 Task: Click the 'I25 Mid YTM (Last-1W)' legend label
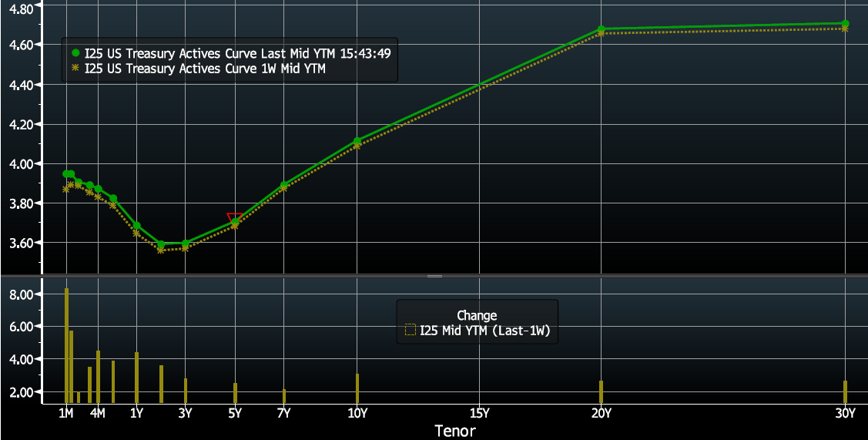485,331
